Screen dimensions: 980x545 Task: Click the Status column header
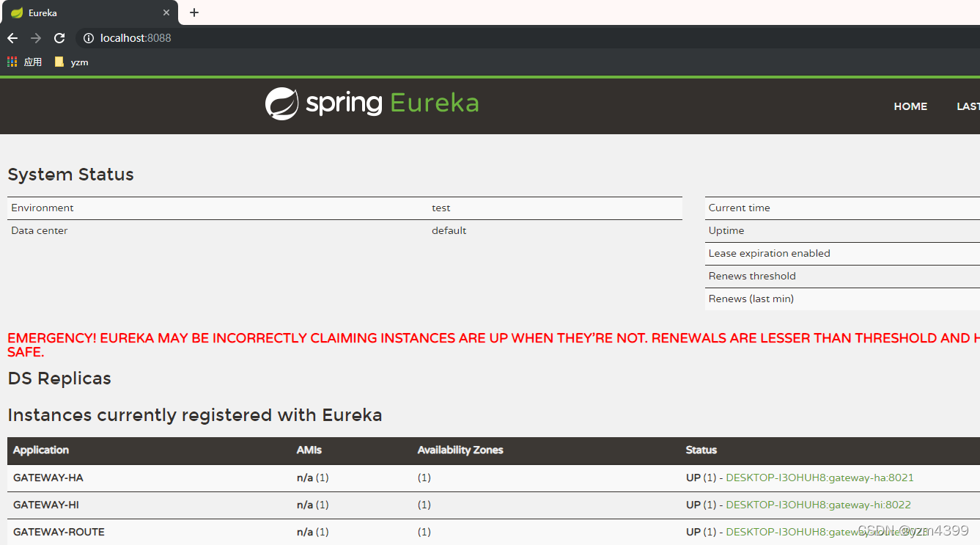click(701, 450)
